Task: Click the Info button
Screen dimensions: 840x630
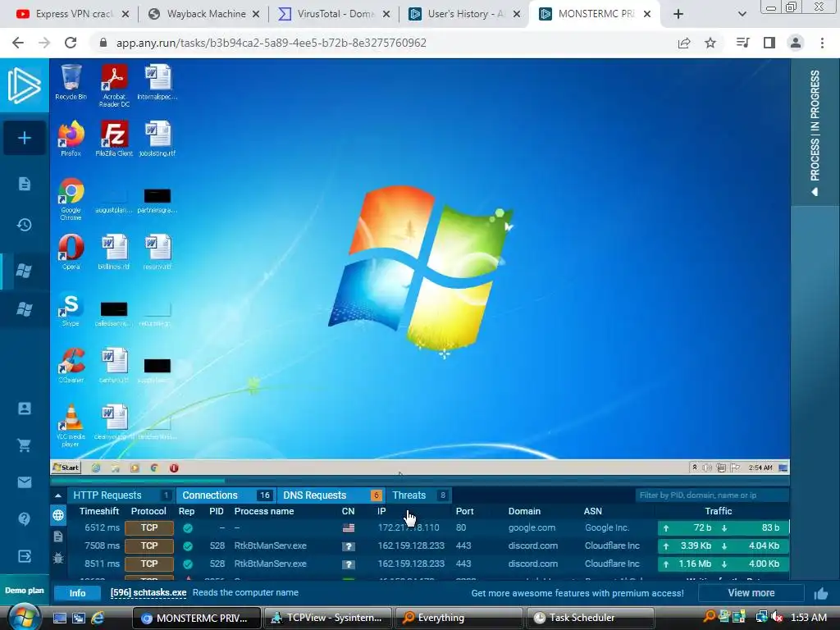Action: click(x=77, y=593)
